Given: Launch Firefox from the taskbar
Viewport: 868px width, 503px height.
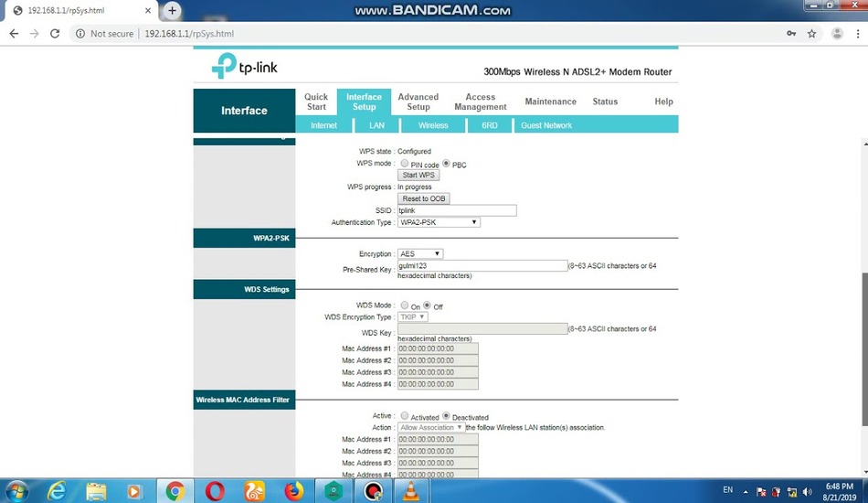Looking at the screenshot, I should (x=294, y=491).
